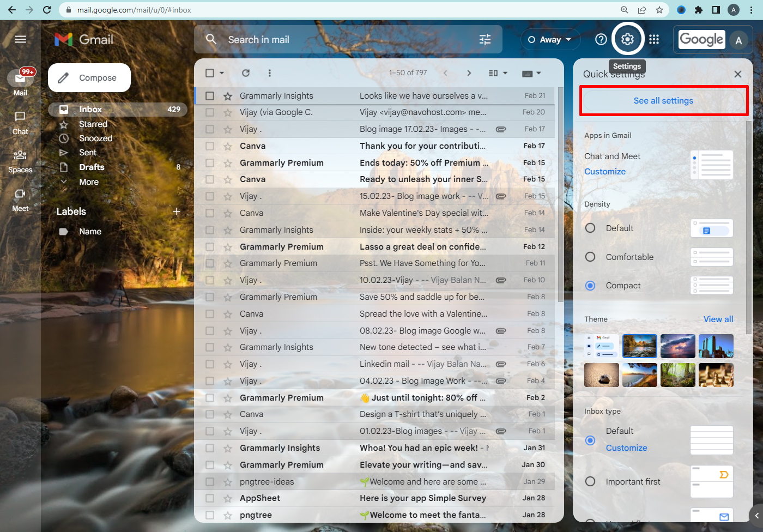
Task: Tick checkbox for pngtree-ideas email
Action: (x=210, y=482)
